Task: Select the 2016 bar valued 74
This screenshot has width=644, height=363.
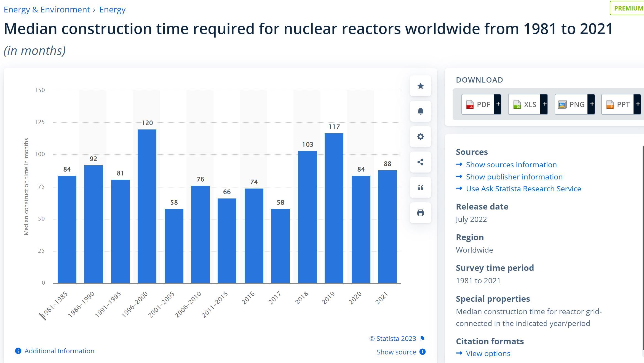Action: (254, 236)
